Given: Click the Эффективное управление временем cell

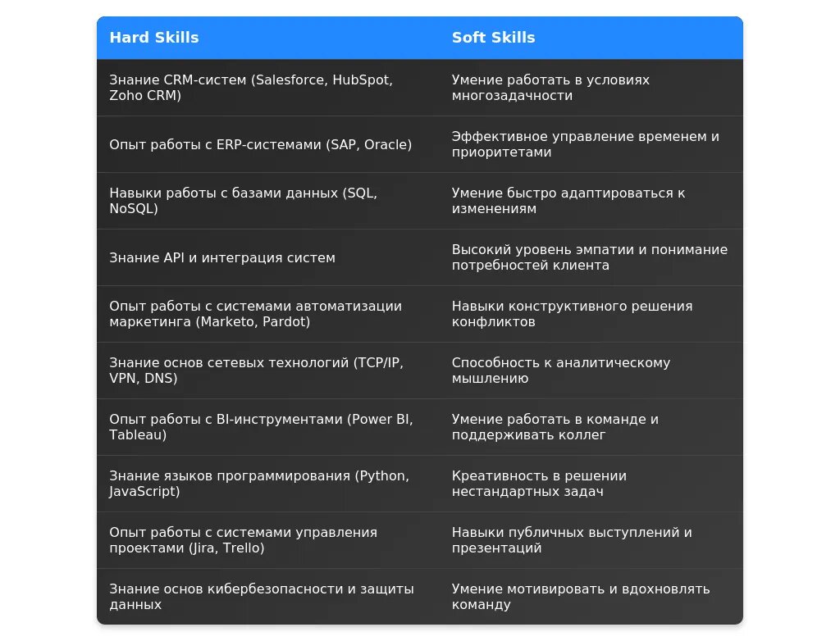Looking at the screenshot, I should (585, 144).
